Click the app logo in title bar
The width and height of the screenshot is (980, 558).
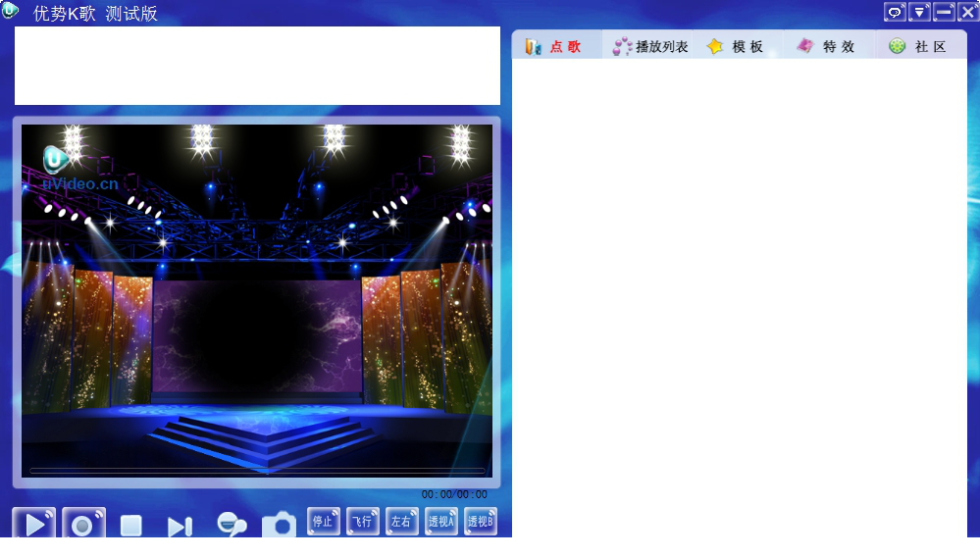pyautogui.click(x=10, y=10)
